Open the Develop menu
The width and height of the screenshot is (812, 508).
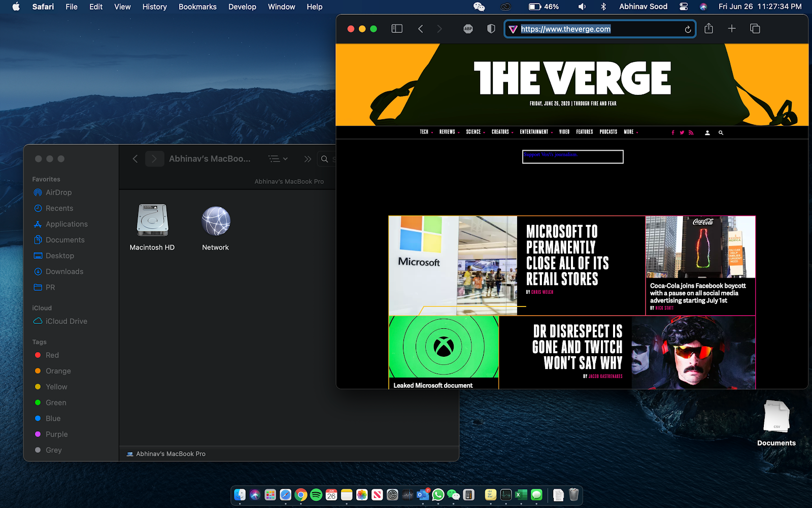point(242,7)
